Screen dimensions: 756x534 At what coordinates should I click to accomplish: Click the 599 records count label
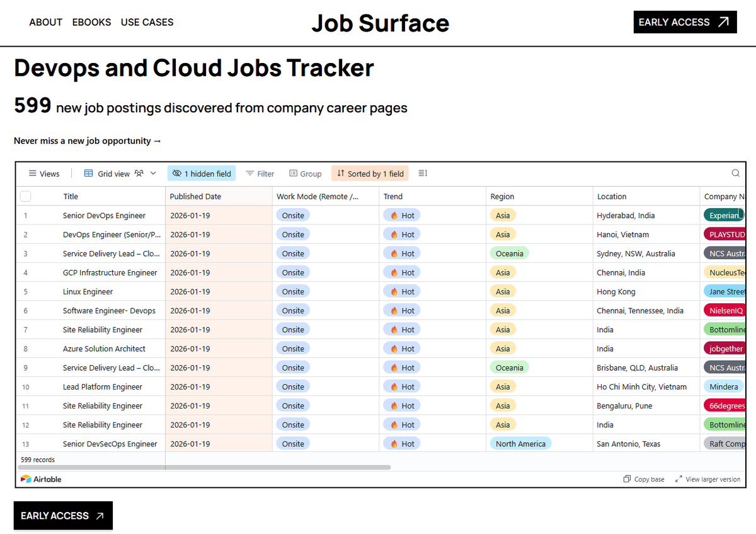[38, 460]
